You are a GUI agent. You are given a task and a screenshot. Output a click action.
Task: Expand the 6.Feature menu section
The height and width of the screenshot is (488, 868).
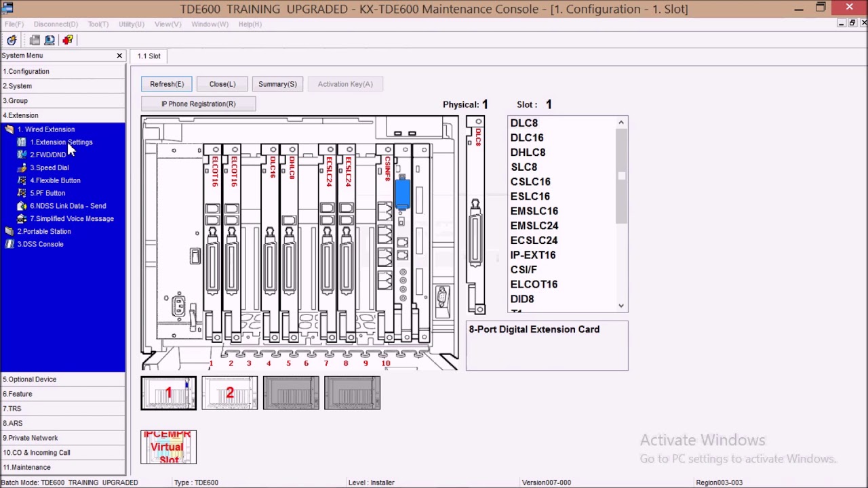tap(62, 394)
